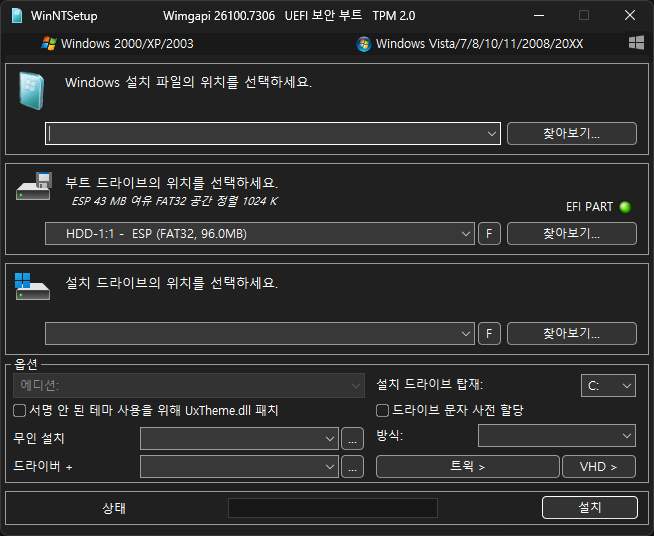Image resolution: width=654 pixels, height=536 pixels.
Task: Open the mount drive letter C: dropdown
Action: (608, 386)
